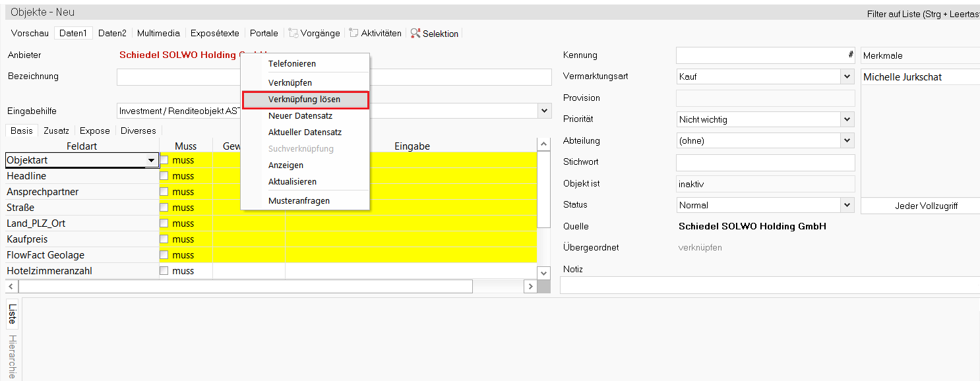Enable the muss checkbox for Kaufpreis

pyautogui.click(x=164, y=239)
